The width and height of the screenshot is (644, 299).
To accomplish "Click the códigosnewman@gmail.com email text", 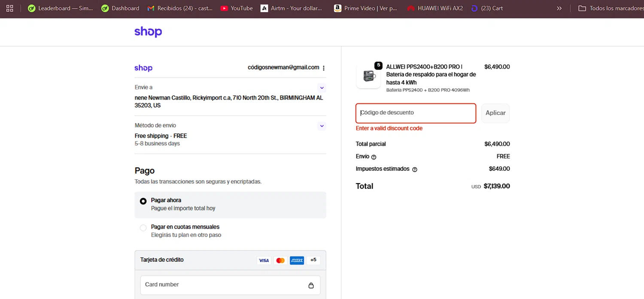I will coord(283,67).
